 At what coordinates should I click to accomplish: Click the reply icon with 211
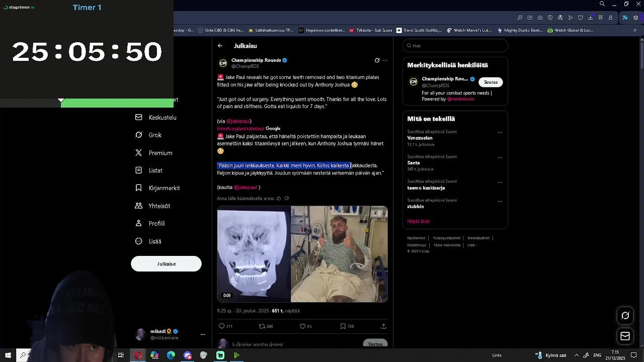click(225, 326)
